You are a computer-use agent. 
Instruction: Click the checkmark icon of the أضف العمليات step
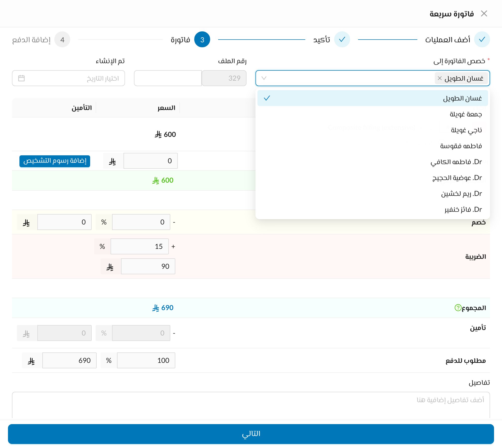482,39
